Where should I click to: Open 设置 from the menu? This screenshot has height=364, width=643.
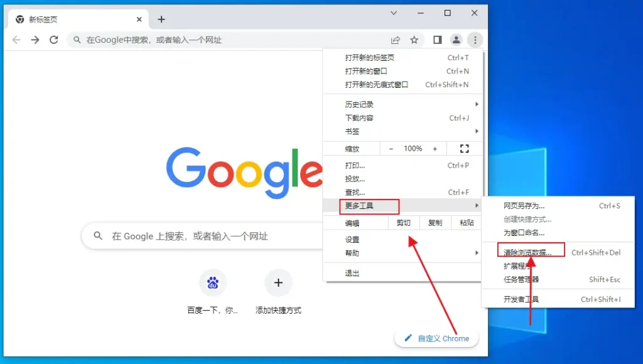click(403, 240)
